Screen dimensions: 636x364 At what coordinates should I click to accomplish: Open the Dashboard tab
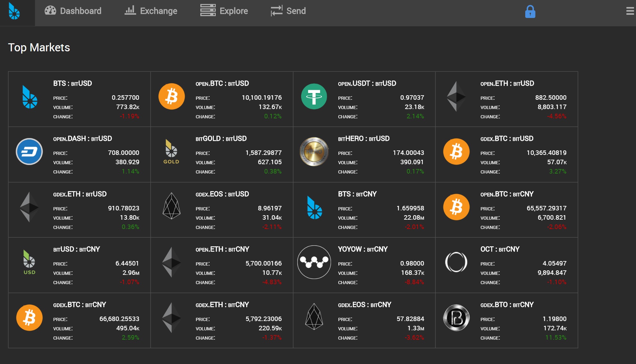click(x=73, y=11)
